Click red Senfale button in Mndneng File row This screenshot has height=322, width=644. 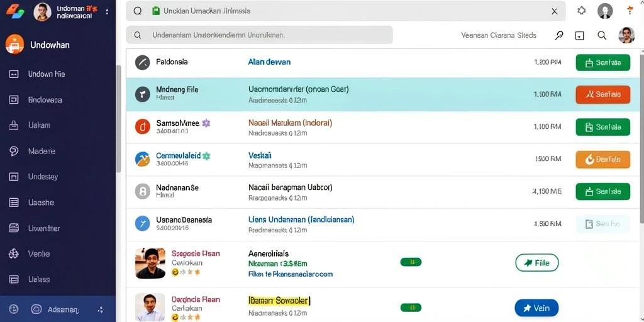coord(602,94)
